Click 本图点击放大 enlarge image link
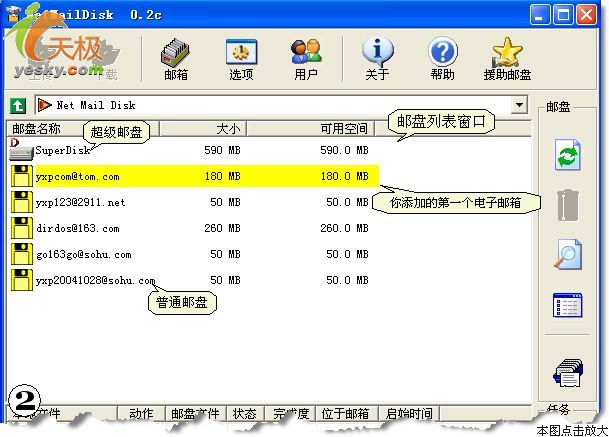This screenshot has width=609, height=437. [x=572, y=431]
